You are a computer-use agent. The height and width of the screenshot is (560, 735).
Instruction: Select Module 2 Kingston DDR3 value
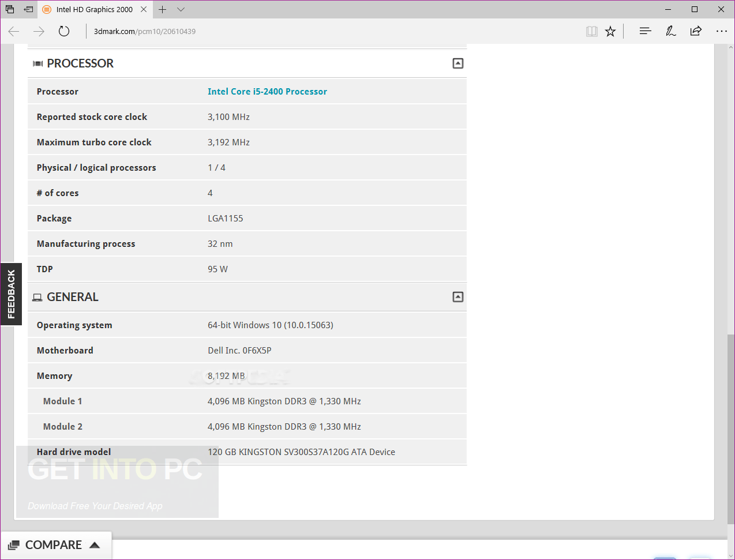(x=284, y=426)
